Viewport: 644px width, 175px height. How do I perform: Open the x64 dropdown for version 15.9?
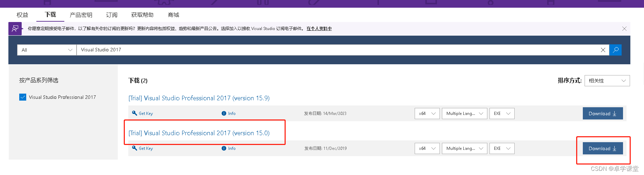427,114
